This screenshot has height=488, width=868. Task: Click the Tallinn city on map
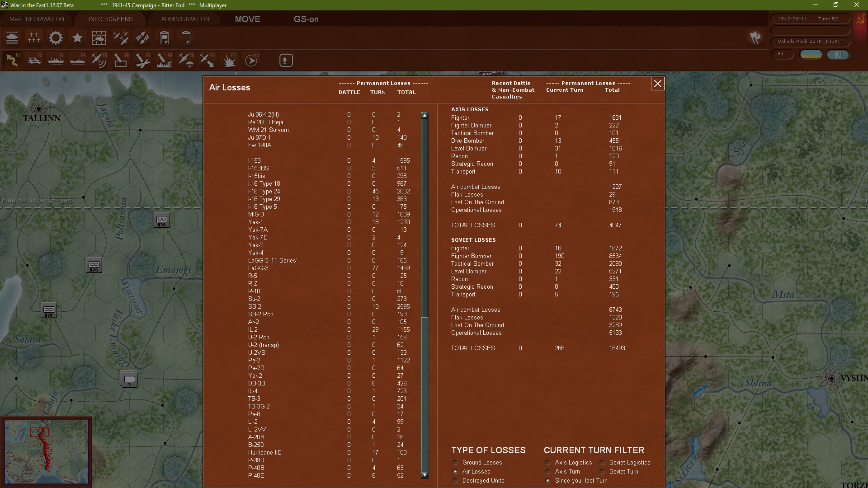coord(39,108)
